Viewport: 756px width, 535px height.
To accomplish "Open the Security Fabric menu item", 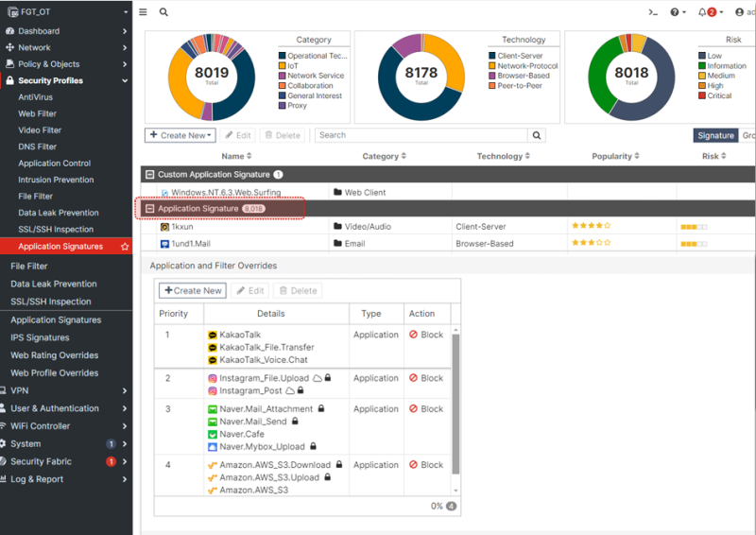I will 41,461.
